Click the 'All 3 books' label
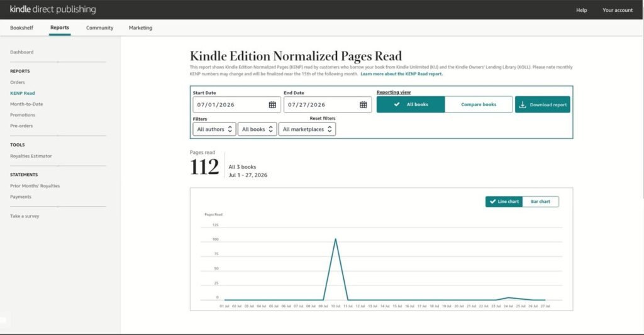Screen dimensions: 644x335 point(242,167)
